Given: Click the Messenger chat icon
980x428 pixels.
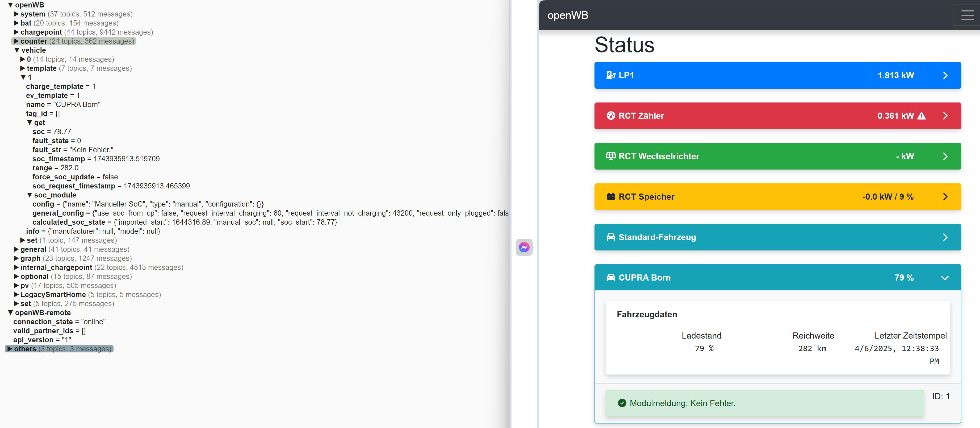Looking at the screenshot, I should 524,248.
